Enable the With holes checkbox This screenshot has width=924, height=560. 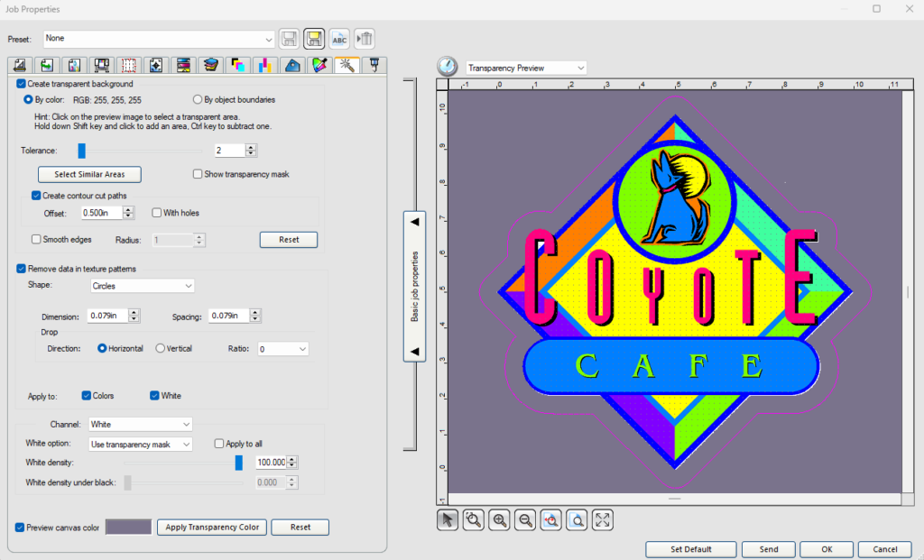point(157,213)
